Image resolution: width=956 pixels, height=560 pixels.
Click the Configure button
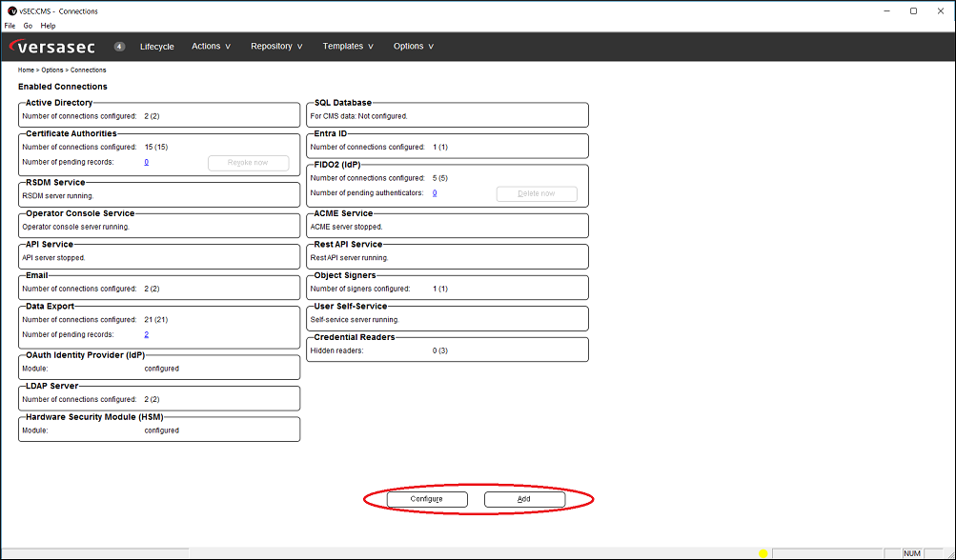(x=427, y=499)
